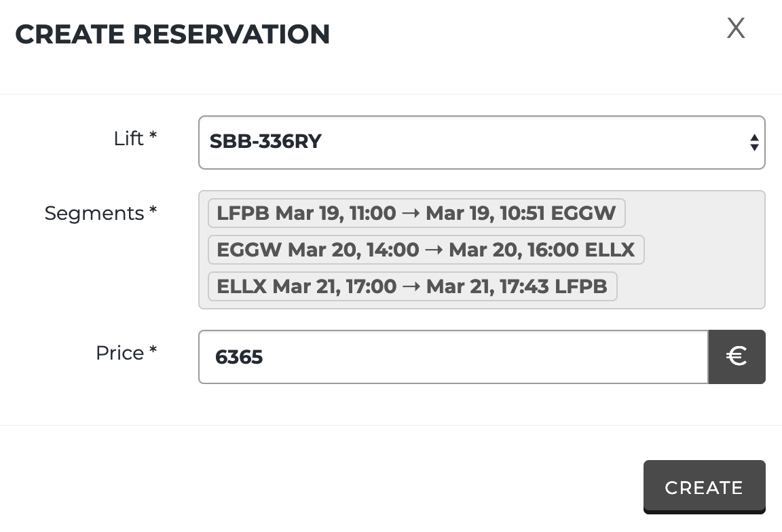The height and width of the screenshot is (532, 782).
Task: Click the required asterisk next to Lift
Action: coord(153,136)
